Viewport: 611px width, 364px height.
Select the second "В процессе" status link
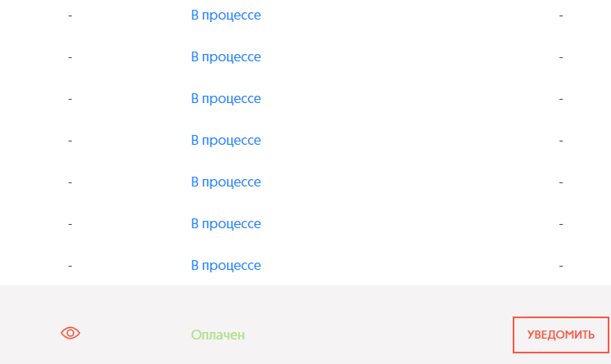[226, 57]
